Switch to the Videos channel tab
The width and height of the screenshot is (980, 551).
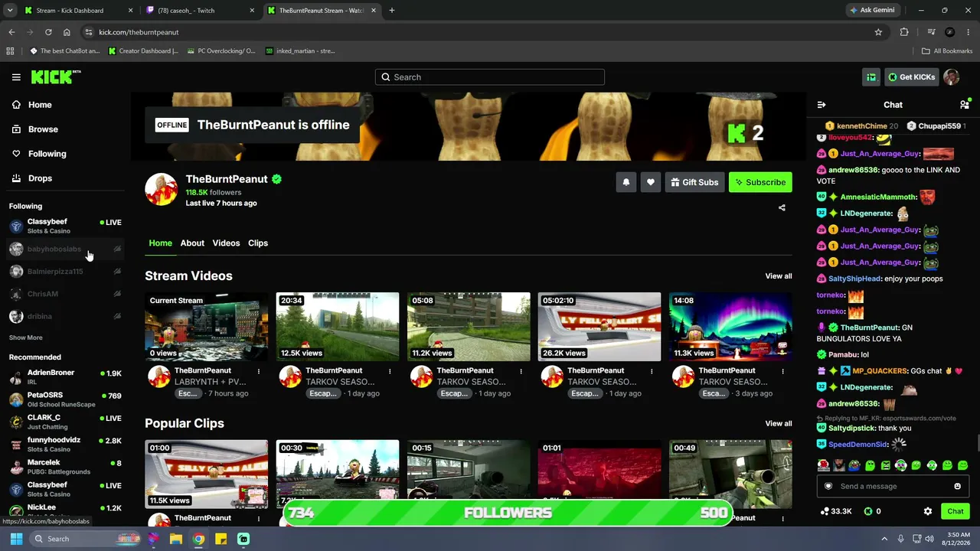(x=226, y=243)
